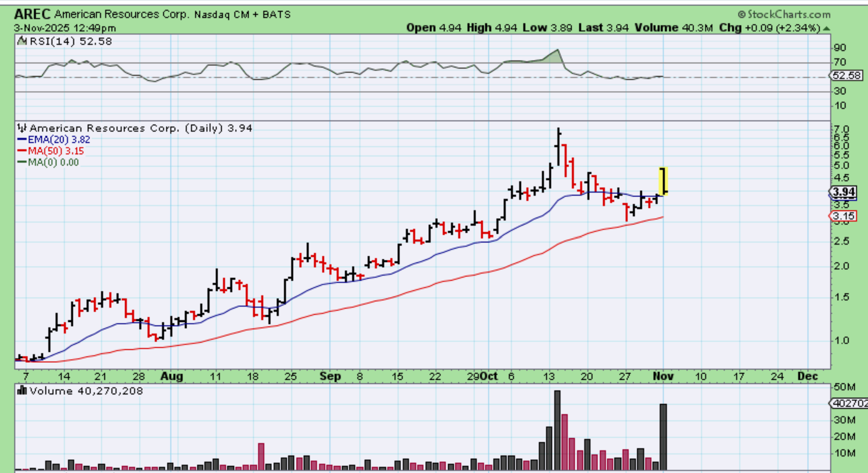Click the green up-arrow next to Chg
The height and width of the screenshot is (473, 868).
click(827, 28)
